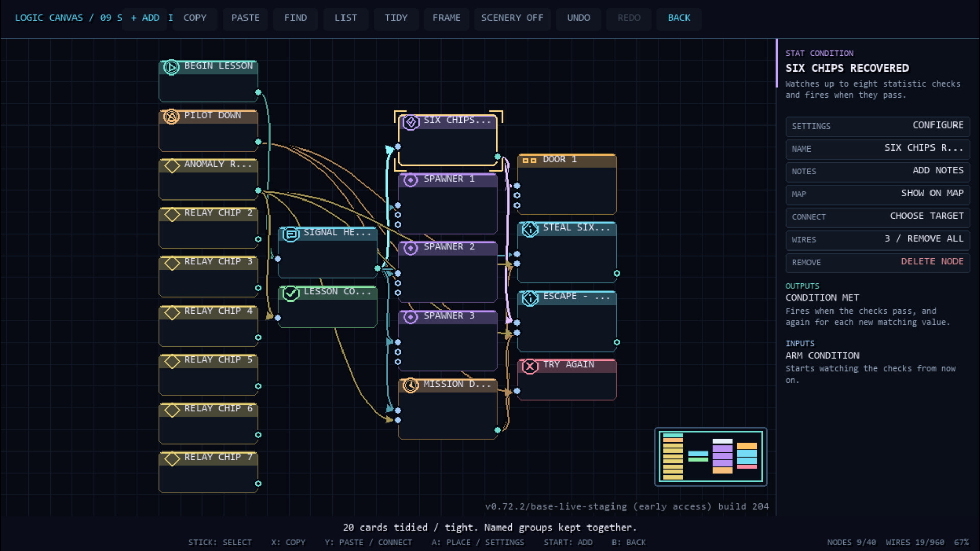Image resolution: width=980 pixels, height=551 pixels.
Task: Click REMOVE ALL wires row
Action: click(877, 239)
